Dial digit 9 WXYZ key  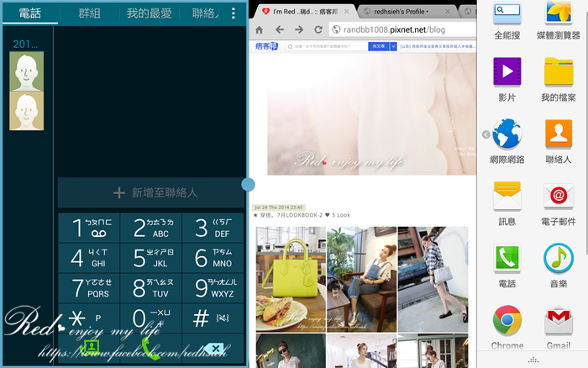pyautogui.click(x=213, y=288)
